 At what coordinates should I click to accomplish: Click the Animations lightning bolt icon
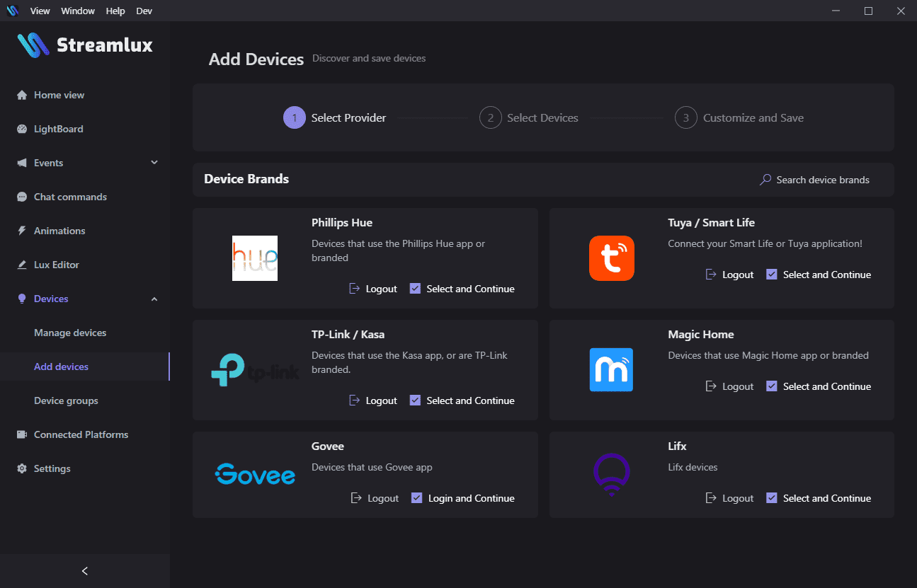(21, 231)
